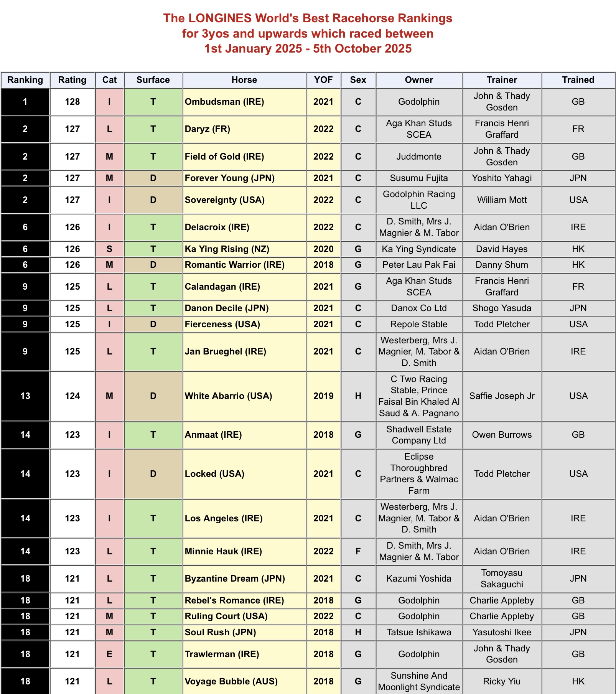Viewport: 616px width, 694px height.
Task: Select Ka Ying Rising (NZ) row
Action: [x=308, y=249]
